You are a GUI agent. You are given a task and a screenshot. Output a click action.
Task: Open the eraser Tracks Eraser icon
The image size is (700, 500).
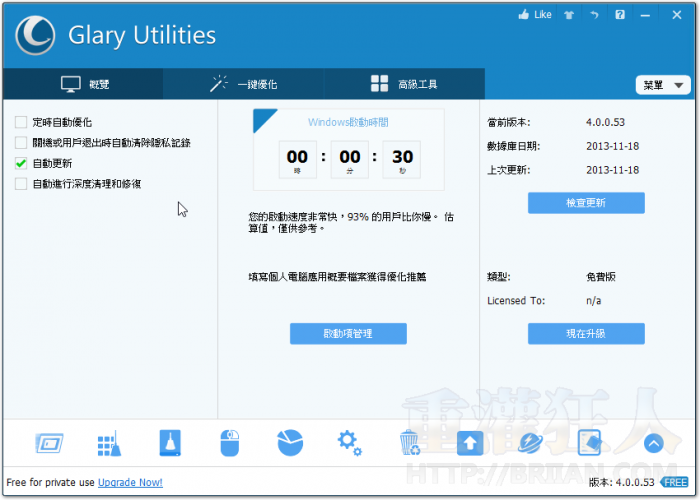[x=590, y=443]
